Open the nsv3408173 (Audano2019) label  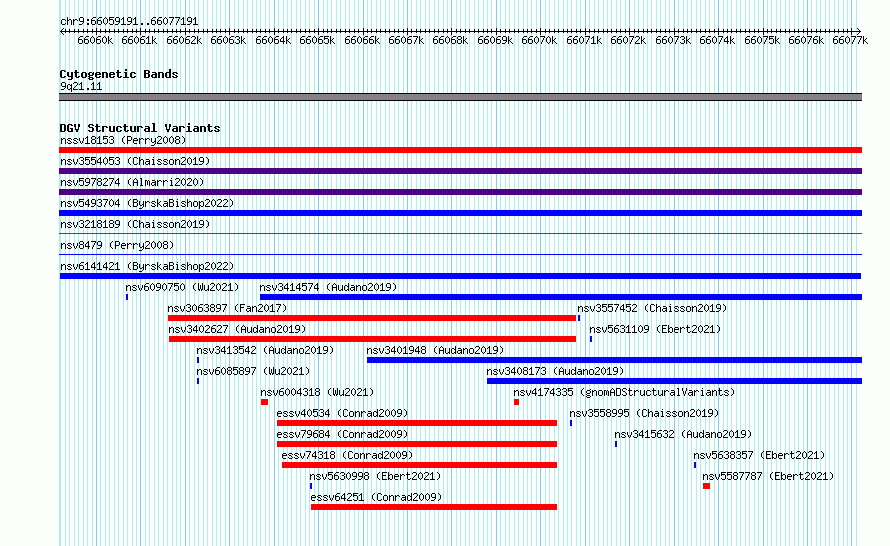point(555,371)
